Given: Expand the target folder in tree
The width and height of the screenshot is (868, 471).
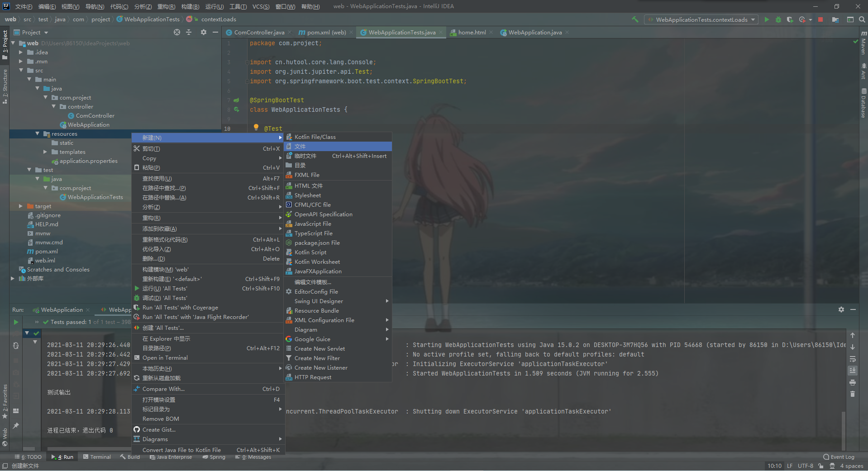Looking at the screenshot, I should click(21, 206).
